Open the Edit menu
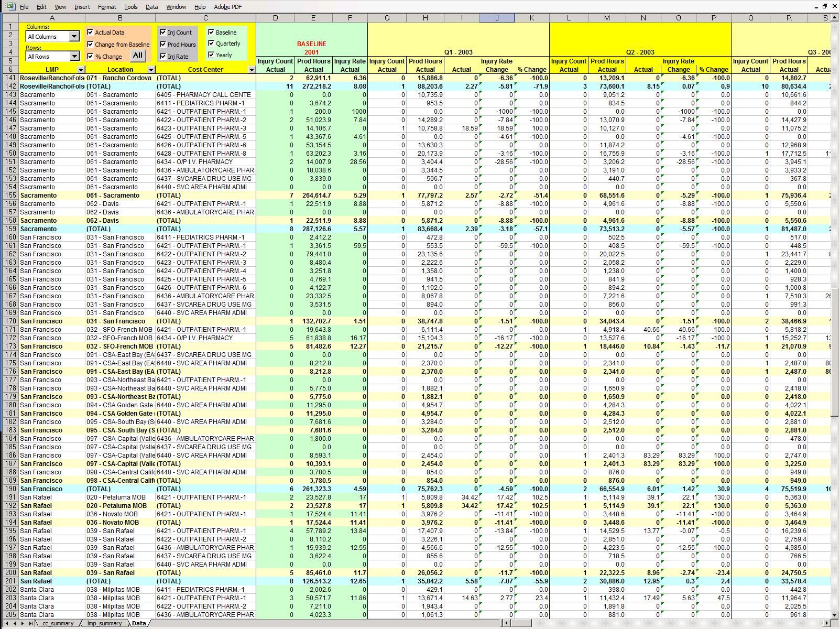This screenshot has width=840, height=629. [x=41, y=7]
